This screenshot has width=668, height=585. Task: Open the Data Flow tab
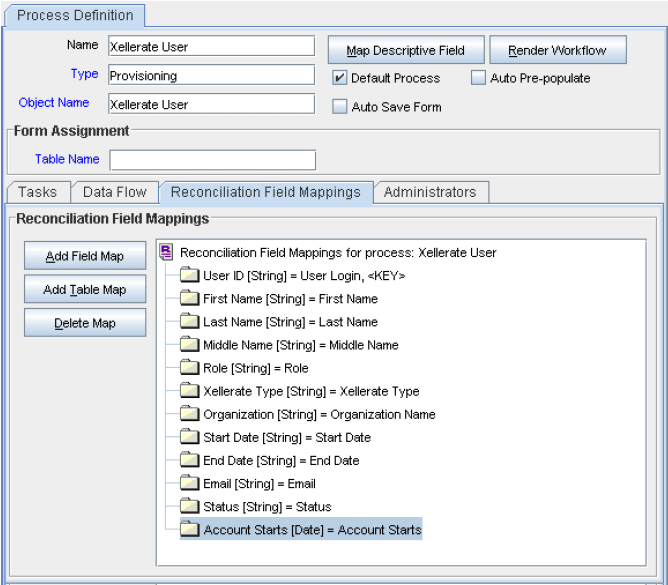115,192
